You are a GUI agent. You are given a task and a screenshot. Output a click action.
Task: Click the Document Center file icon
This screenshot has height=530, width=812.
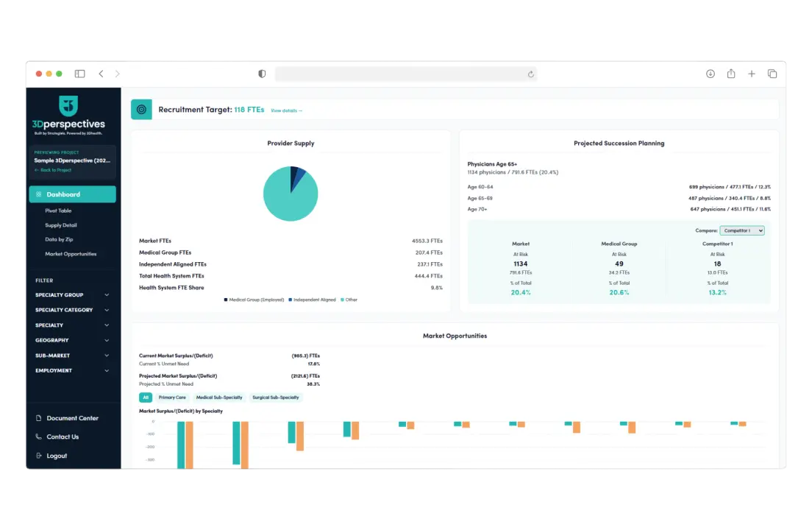point(39,418)
